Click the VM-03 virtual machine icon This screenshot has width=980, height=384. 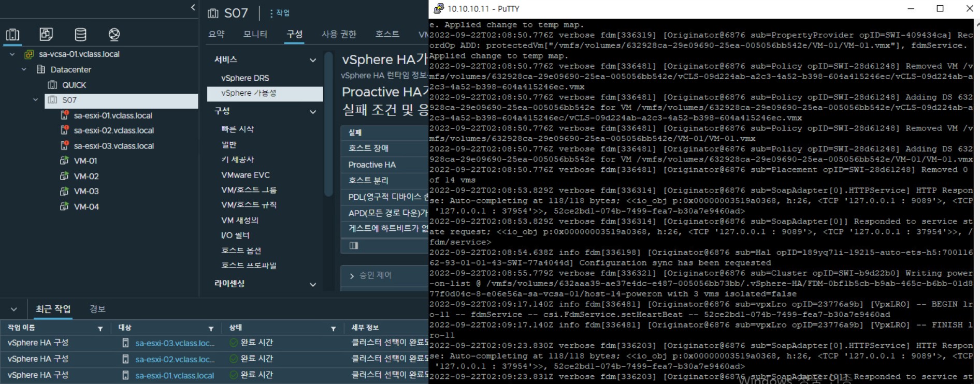[x=64, y=191]
